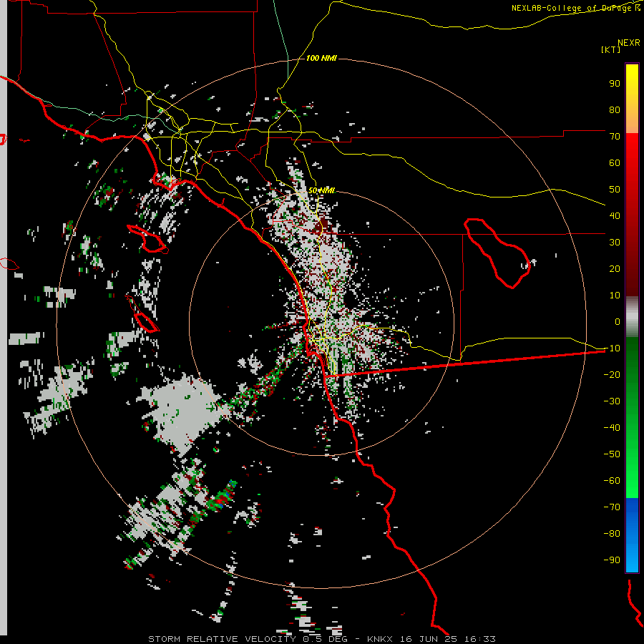Pick the bright green segment of the color bar
Screen dimensions: 644x644
[632, 417]
